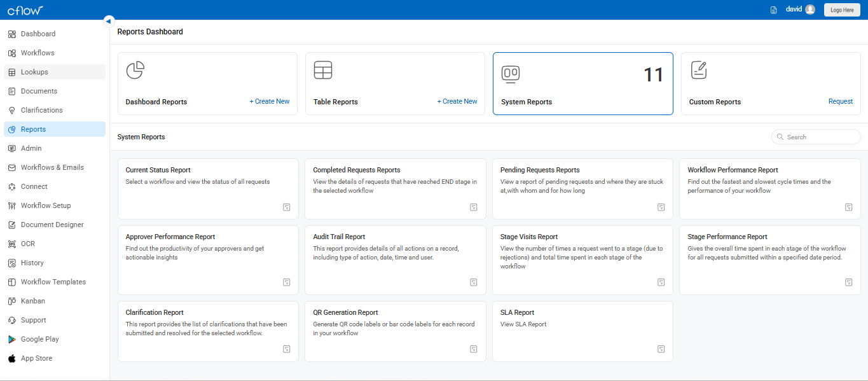Click Request on Custom Reports card
Viewport: 868px width, 381px height.
841,101
